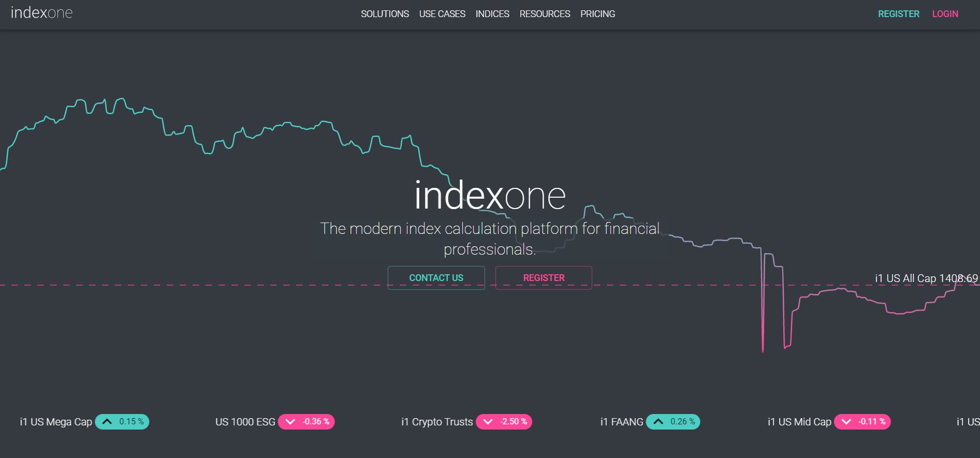This screenshot has width=980, height=458.
Task: Navigate to the Pricing page
Action: click(x=597, y=14)
